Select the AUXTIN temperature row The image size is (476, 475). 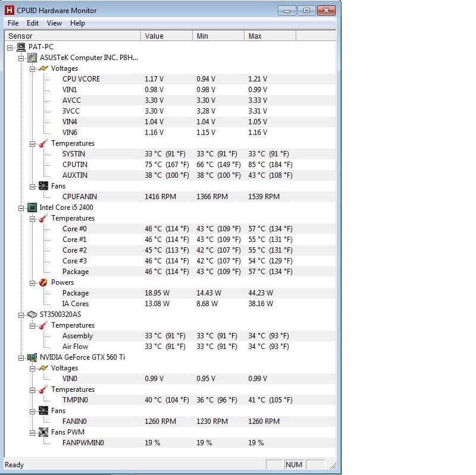pos(199,175)
